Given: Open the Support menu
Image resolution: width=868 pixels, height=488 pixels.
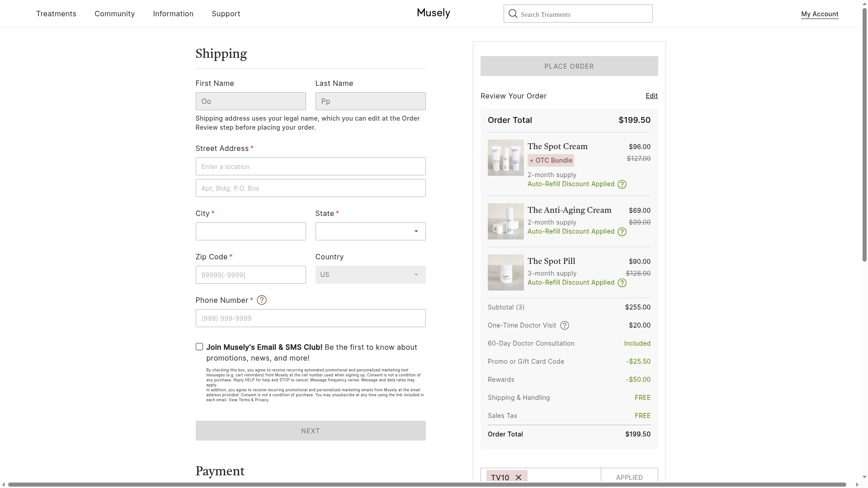Looking at the screenshot, I should tap(226, 14).
